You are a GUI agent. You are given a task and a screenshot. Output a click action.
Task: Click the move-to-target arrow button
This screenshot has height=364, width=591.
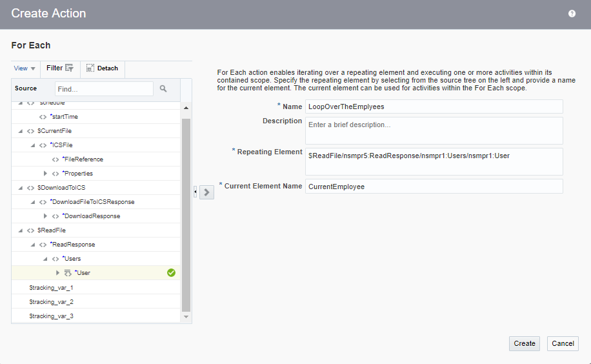coord(206,192)
